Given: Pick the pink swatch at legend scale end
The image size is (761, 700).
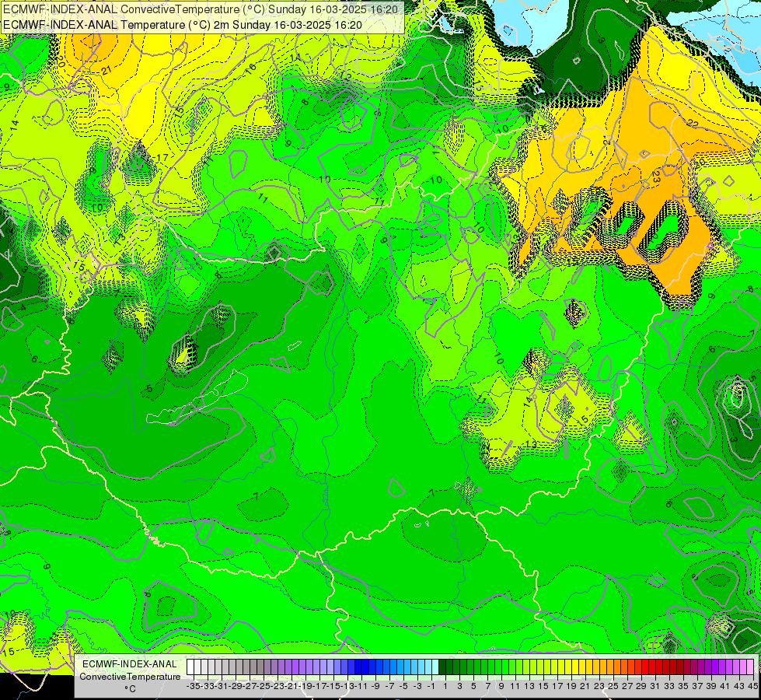Looking at the screenshot, I should (750, 667).
